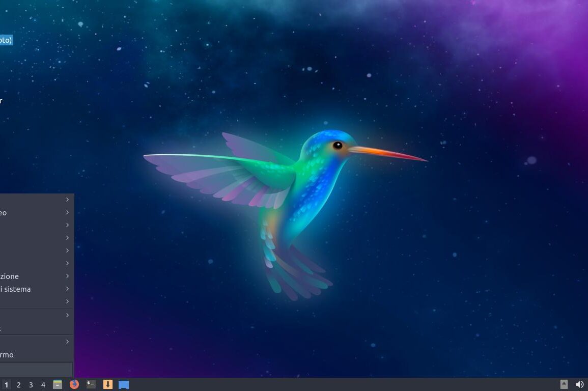Expand the last submenu arrow above 'rmo'
The width and height of the screenshot is (588, 391).
(x=67, y=342)
